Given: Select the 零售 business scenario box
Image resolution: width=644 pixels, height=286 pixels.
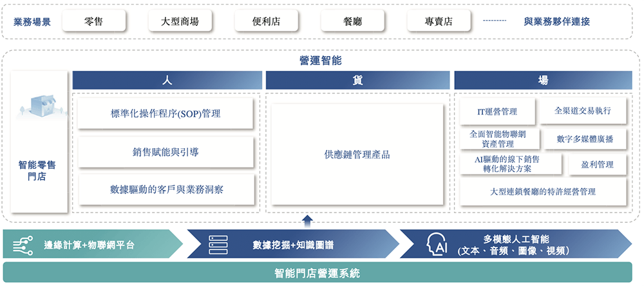Looking at the screenshot, I should point(93,21).
